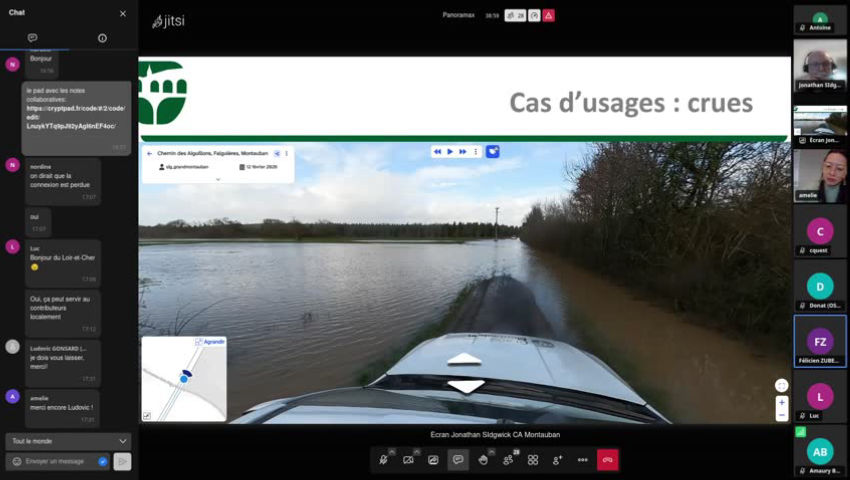Open audio options arrow above microphone button
The width and height of the screenshot is (850, 480).
tap(391, 451)
